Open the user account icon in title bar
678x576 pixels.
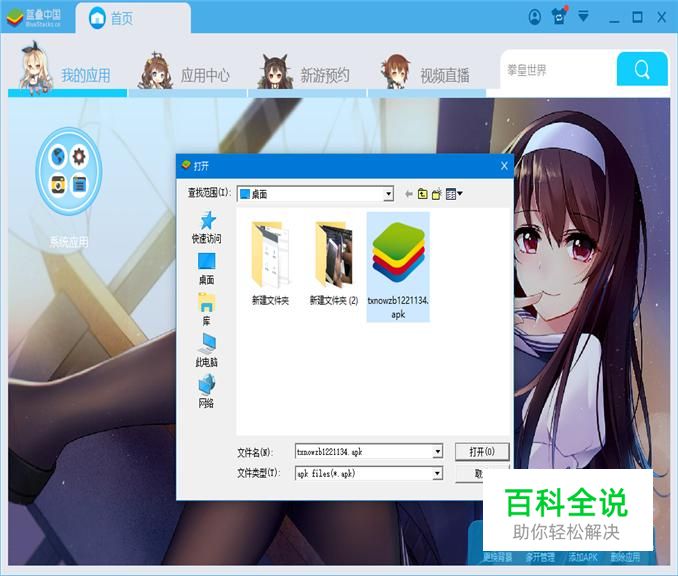point(534,17)
